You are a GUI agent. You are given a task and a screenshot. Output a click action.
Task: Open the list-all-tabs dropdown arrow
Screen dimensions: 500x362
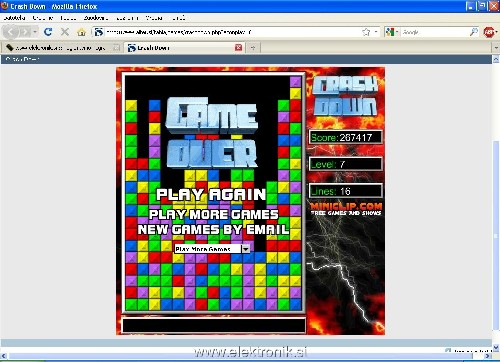[496, 48]
